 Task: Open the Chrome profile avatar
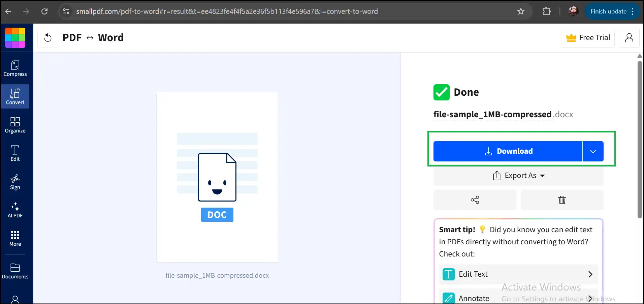573,11
